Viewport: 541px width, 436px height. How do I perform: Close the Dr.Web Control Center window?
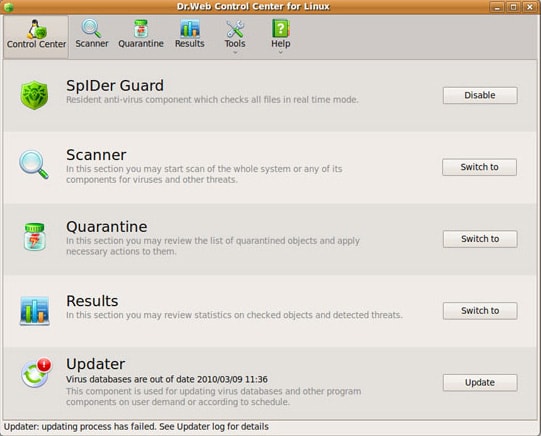530,7
